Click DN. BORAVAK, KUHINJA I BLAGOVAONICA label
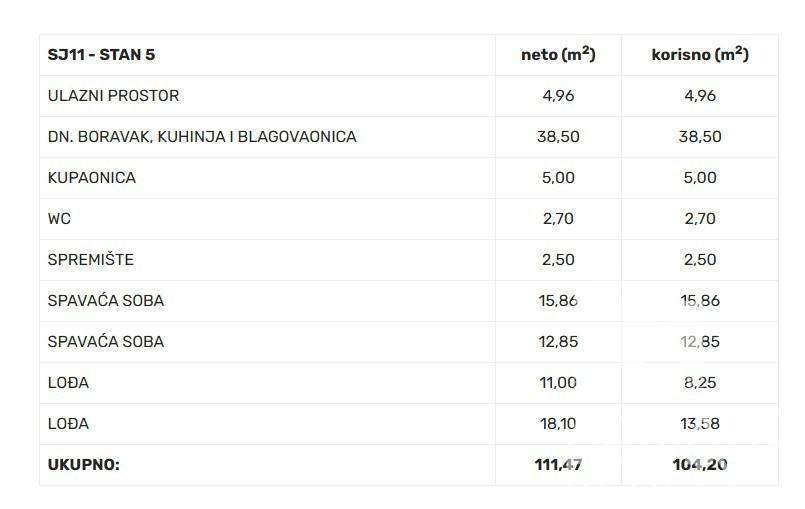 tap(202, 137)
